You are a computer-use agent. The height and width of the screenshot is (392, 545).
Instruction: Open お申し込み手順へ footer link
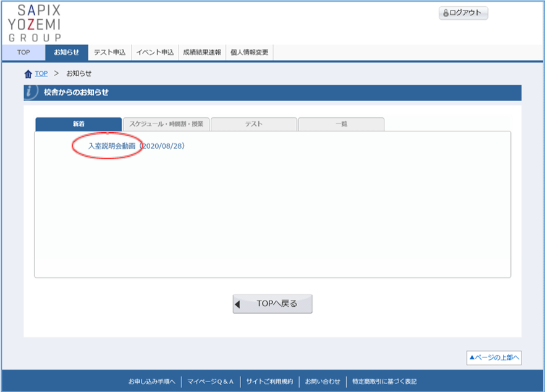click(x=152, y=382)
